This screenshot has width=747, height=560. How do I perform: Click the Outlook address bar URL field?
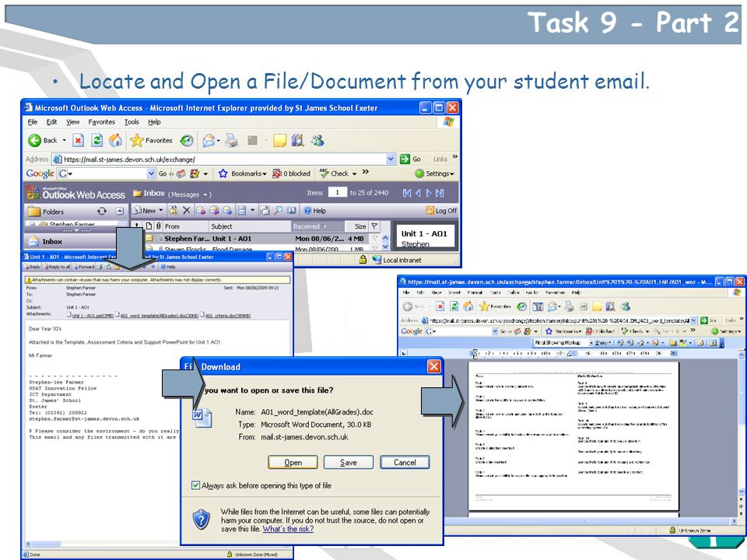click(224, 159)
